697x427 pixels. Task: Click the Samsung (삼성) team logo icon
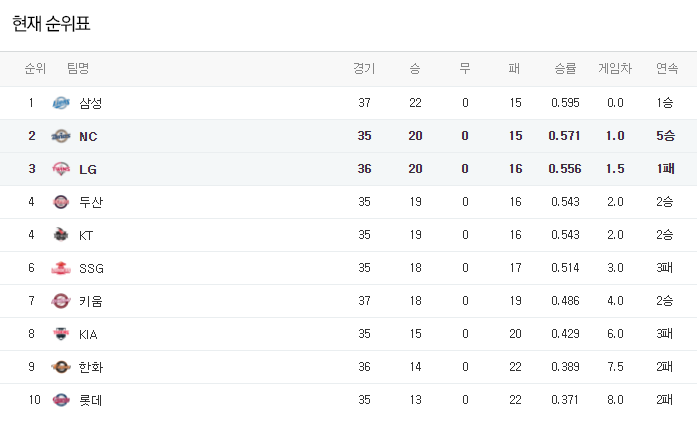pos(61,103)
